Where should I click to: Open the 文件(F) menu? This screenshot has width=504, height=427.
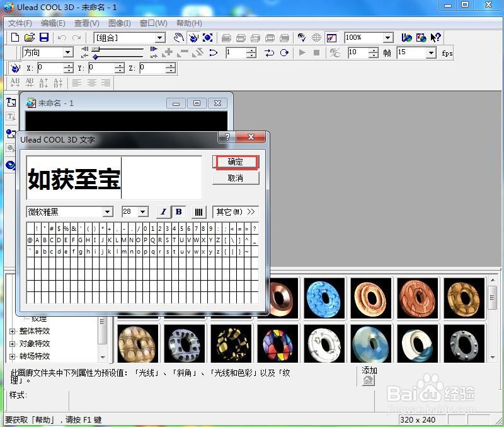[x=20, y=23]
